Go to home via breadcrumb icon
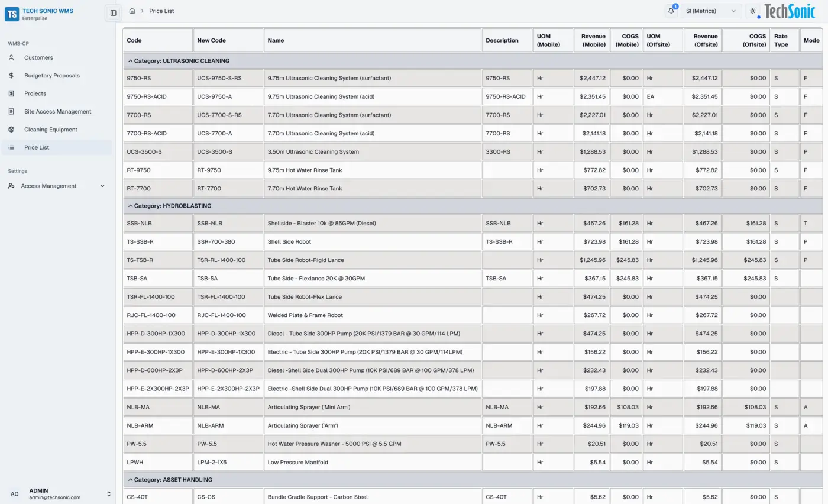Viewport: 828px width, 504px height. point(132,11)
